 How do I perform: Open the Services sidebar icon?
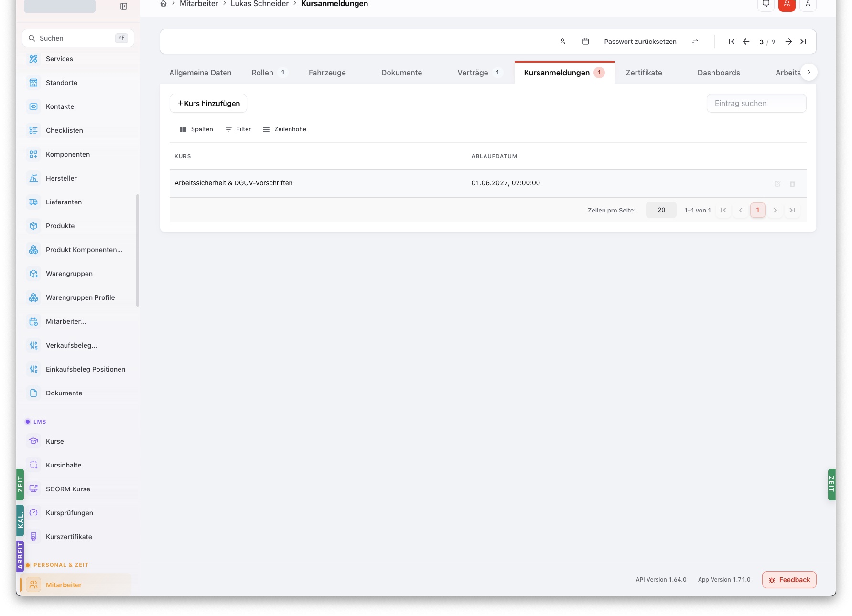(33, 59)
